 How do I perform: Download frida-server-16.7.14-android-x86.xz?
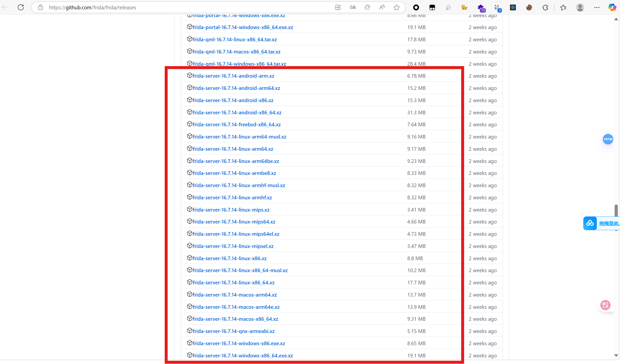(x=233, y=100)
